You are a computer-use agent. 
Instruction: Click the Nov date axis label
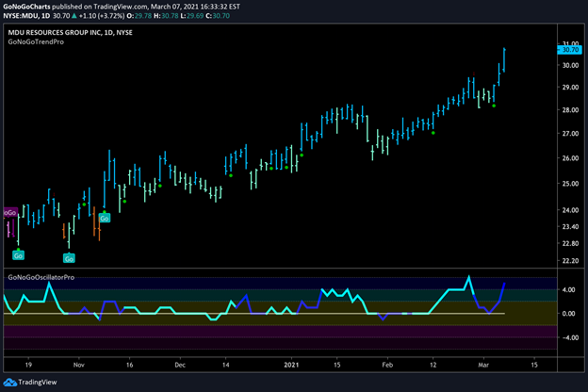[79, 365]
